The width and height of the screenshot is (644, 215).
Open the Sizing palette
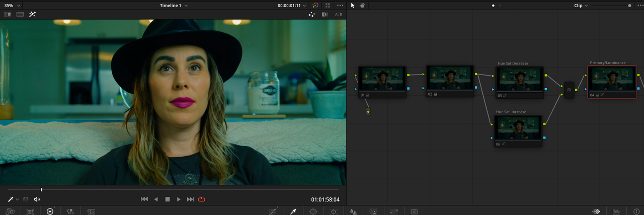click(x=394, y=211)
